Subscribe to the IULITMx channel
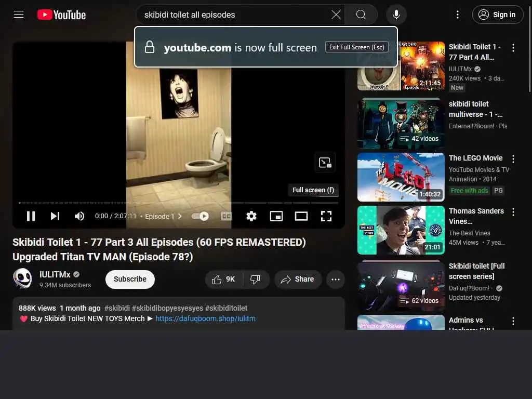Image resolution: width=532 pixels, height=399 pixels. [130, 279]
